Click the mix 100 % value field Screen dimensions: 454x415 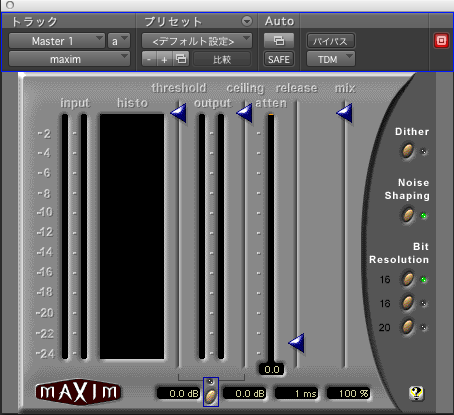pos(348,393)
